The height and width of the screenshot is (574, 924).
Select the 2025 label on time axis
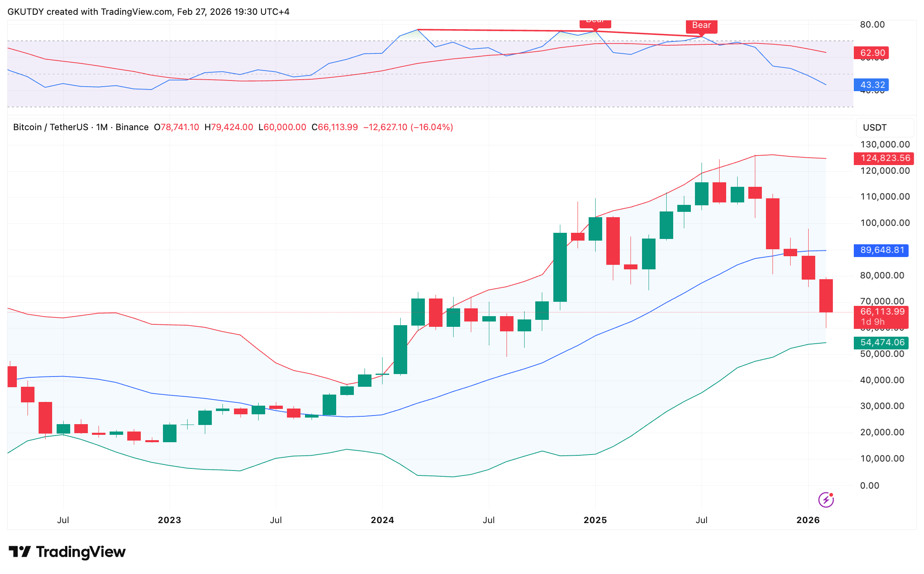(x=595, y=520)
